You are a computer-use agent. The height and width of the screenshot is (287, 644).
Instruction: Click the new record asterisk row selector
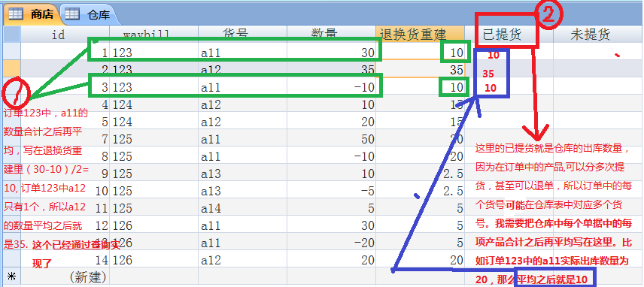(x=11, y=276)
